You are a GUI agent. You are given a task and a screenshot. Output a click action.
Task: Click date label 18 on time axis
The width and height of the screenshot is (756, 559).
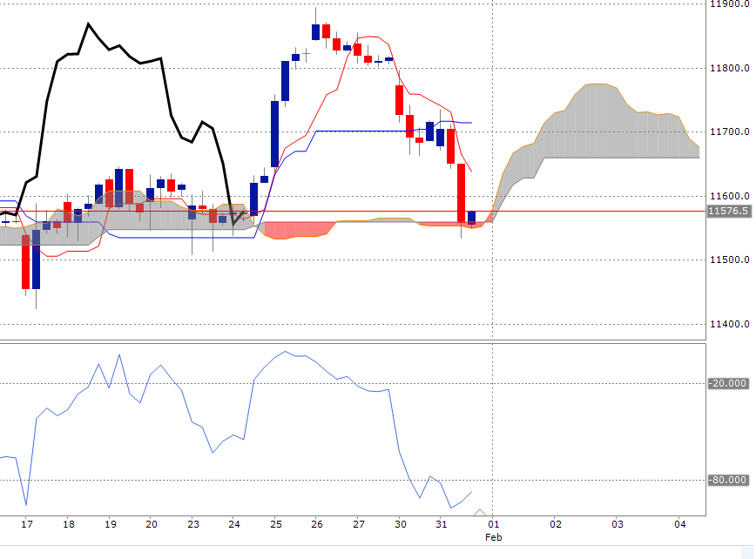(69, 524)
